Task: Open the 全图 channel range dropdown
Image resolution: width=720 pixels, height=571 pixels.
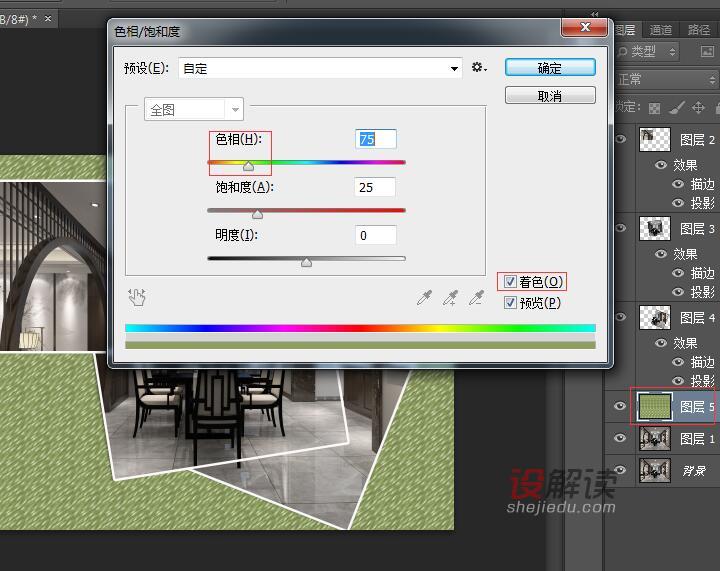Action: 193,110
